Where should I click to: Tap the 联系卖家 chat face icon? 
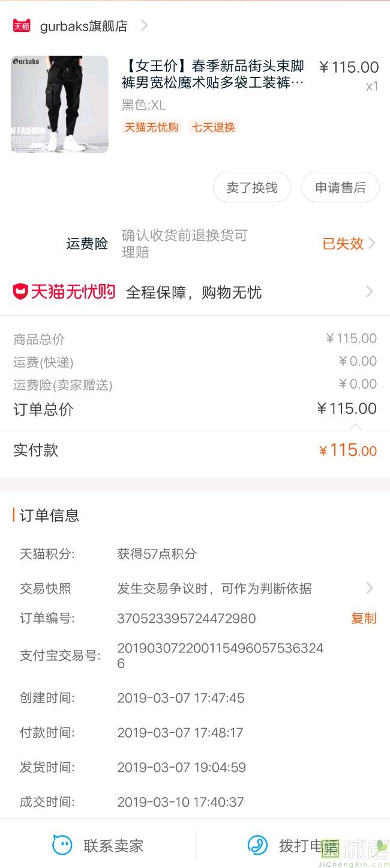[x=62, y=845]
